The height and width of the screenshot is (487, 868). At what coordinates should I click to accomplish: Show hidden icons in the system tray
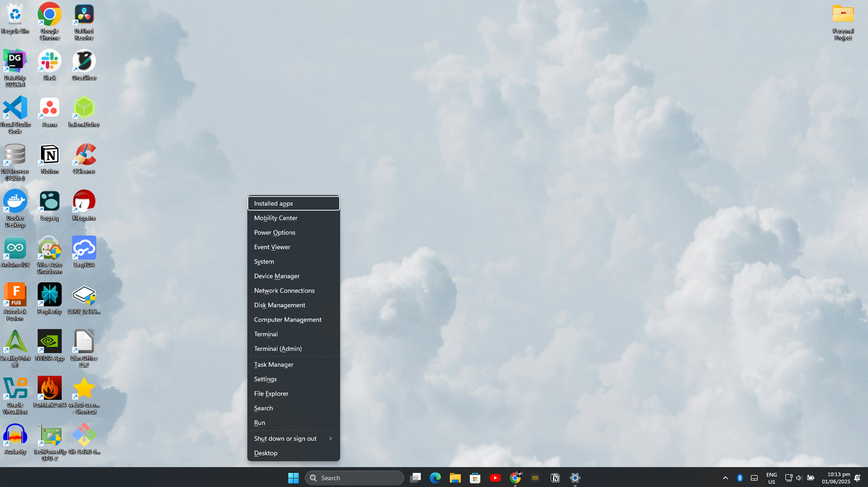(725, 478)
